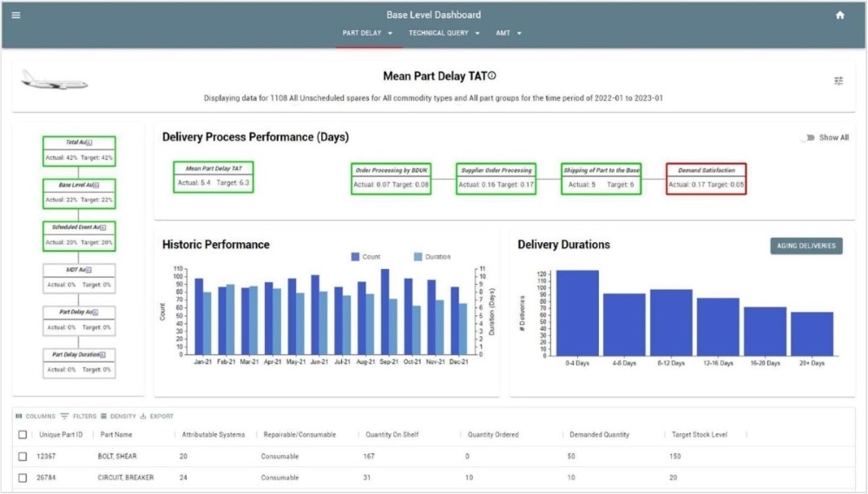Screen dimensions: 868x494
Task: Click chart icon in MDT Au box
Action: 89,270
